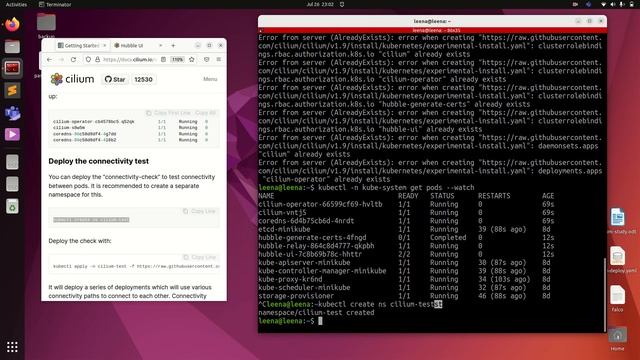This screenshot has height=360, width=640.
Task: Toggle reader view in Firefox address bar
Action: (x=163, y=60)
